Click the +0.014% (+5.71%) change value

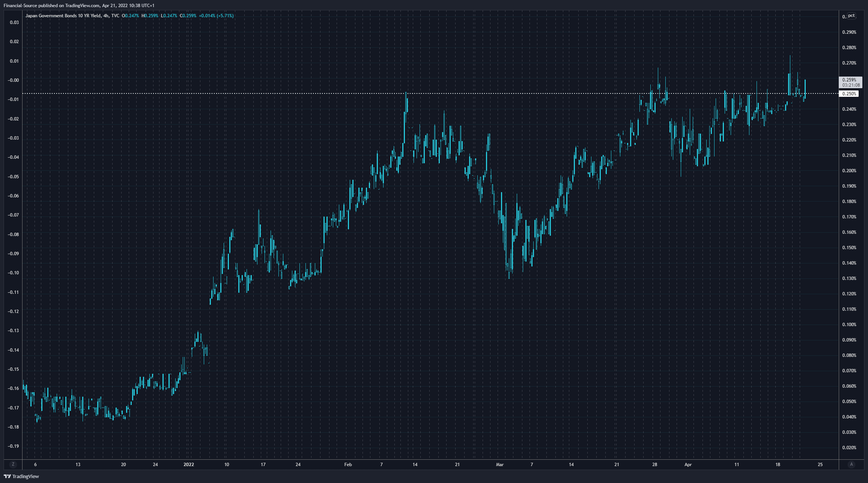216,16
